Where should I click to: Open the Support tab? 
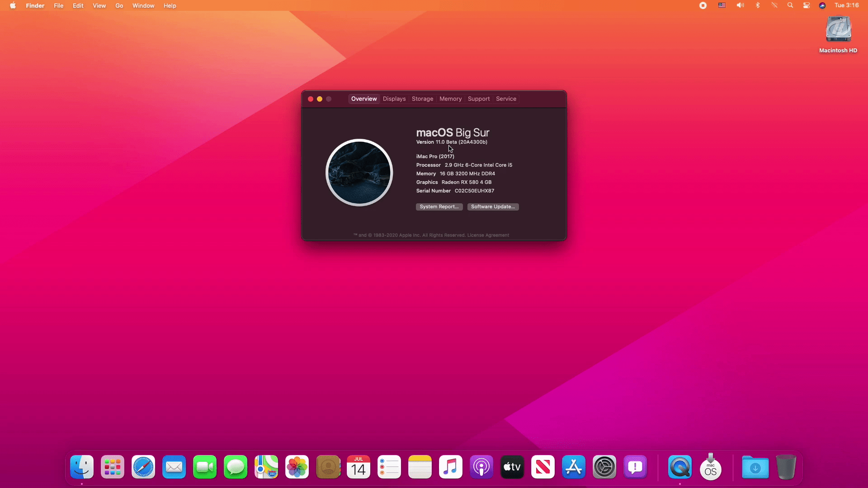(x=479, y=99)
